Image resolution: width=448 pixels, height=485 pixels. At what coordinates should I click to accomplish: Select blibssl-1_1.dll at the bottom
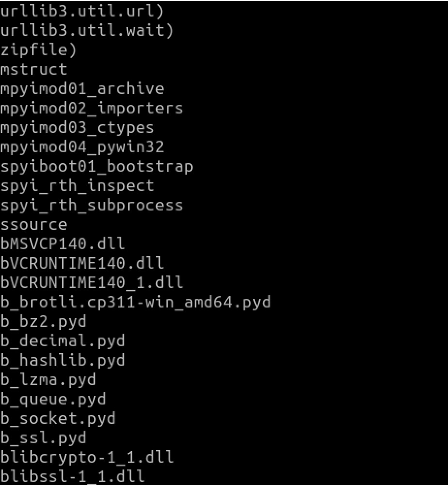click(x=72, y=476)
